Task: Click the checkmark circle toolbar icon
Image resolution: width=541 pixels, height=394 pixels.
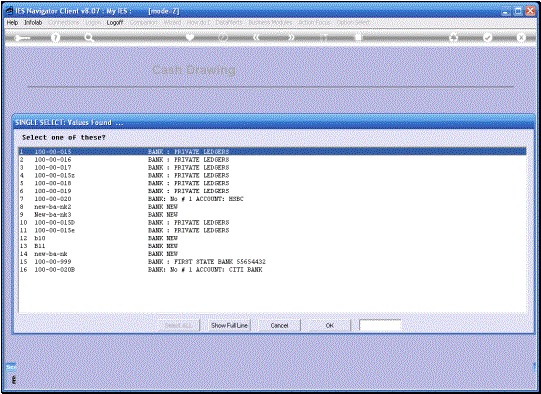Action: click(x=487, y=37)
